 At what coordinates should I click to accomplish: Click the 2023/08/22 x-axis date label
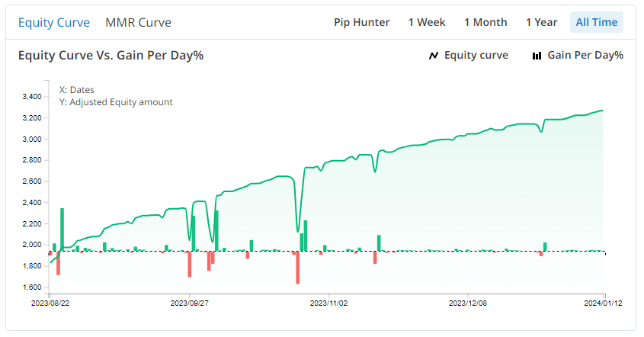click(x=50, y=303)
